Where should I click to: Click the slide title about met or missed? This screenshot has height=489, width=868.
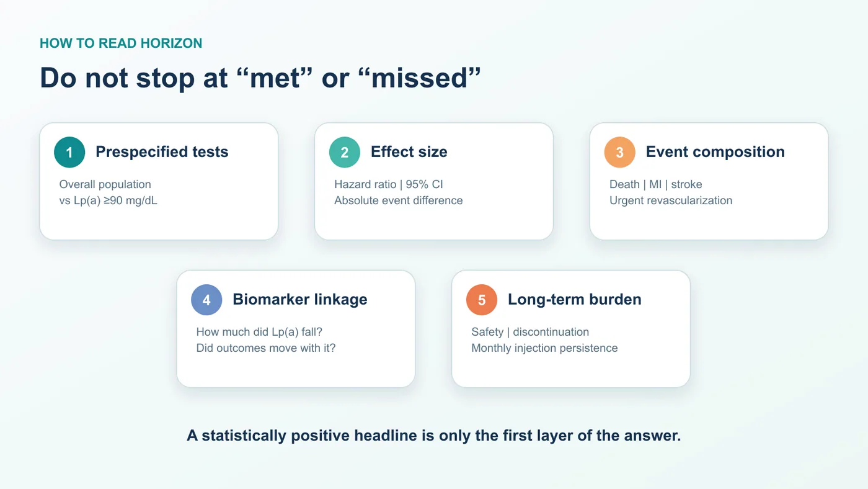[260, 78]
